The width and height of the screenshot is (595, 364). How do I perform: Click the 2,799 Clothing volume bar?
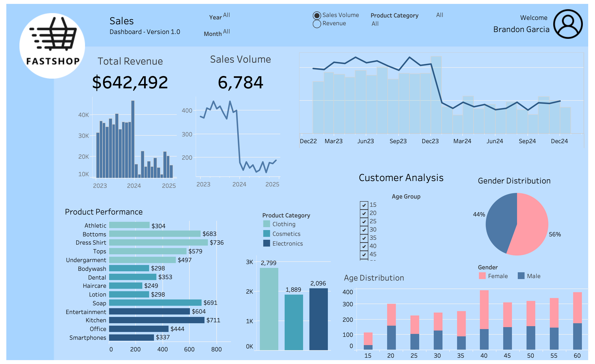pos(269,309)
